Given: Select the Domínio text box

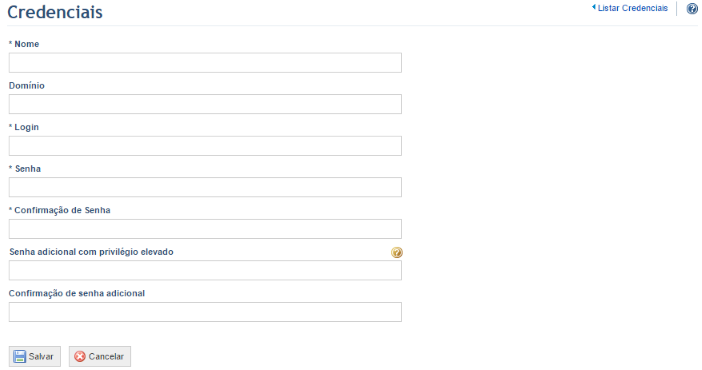Looking at the screenshot, I should pos(205,104).
